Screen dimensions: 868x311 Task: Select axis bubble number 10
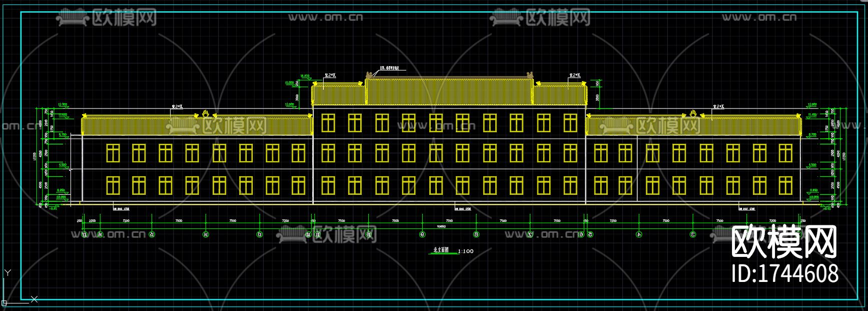tap(369, 234)
